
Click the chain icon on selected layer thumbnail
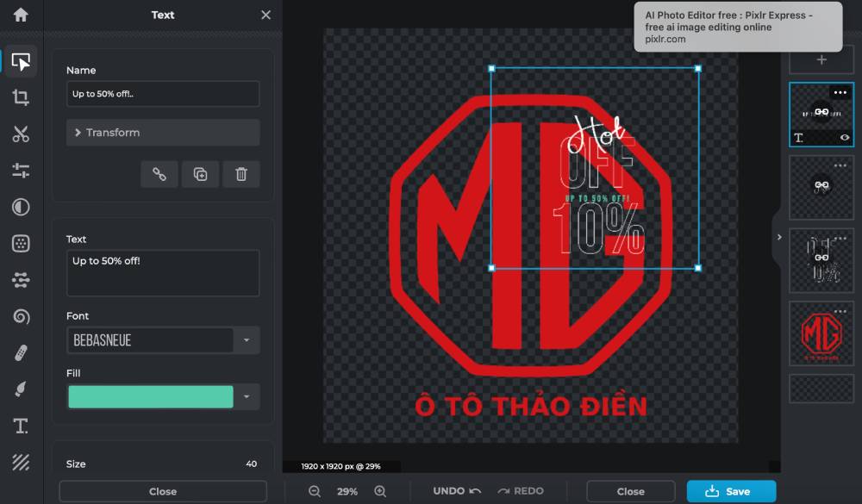click(x=821, y=112)
